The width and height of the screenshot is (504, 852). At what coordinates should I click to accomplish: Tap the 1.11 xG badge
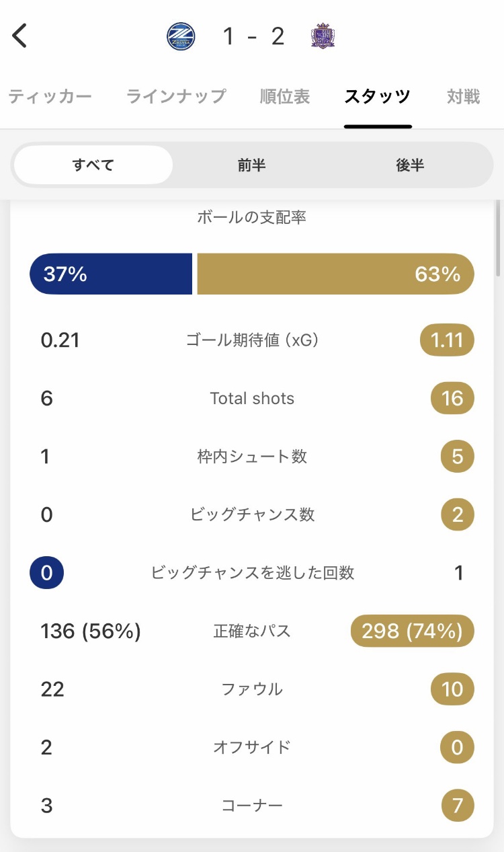click(447, 340)
